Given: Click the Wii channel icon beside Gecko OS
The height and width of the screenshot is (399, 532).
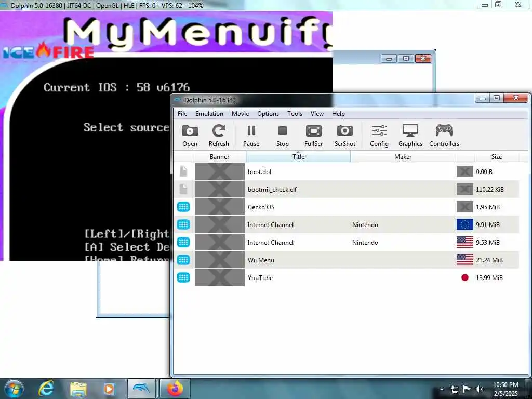Looking at the screenshot, I should coord(183,207).
